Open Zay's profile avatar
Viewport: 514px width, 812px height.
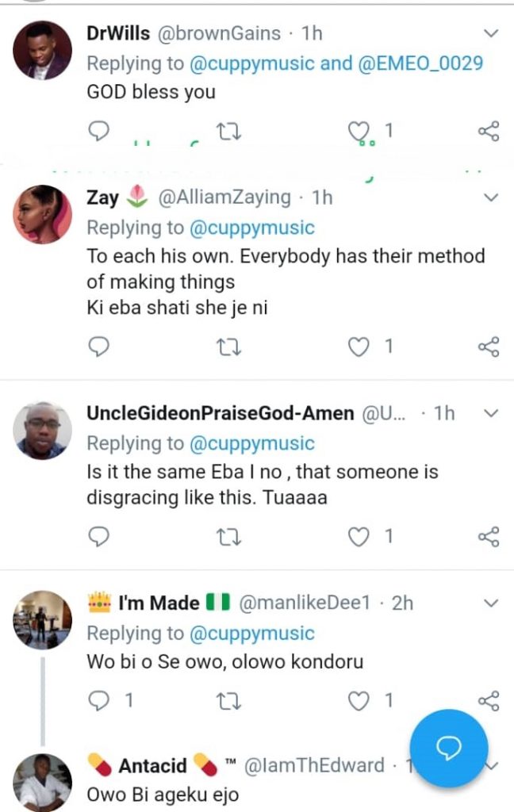click(43, 214)
